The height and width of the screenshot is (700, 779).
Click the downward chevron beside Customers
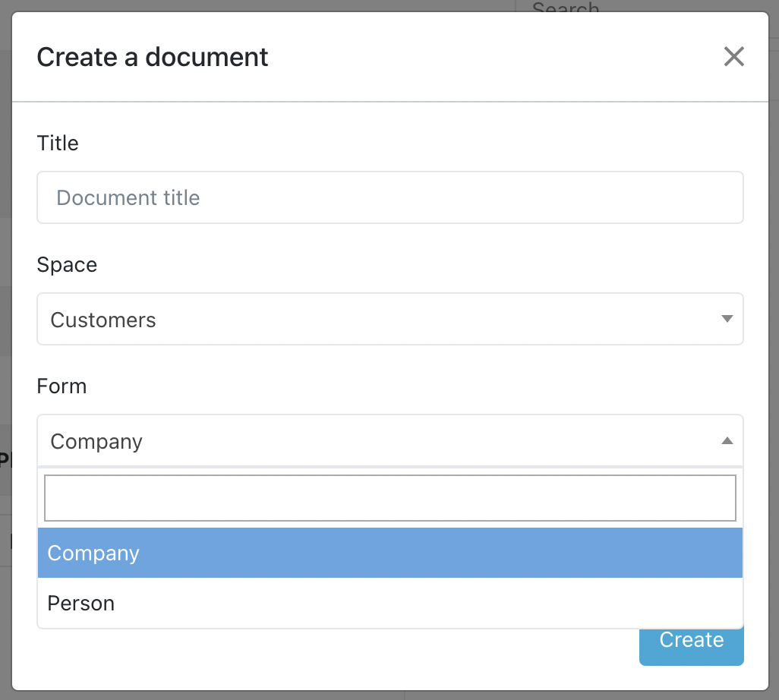(x=727, y=319)
